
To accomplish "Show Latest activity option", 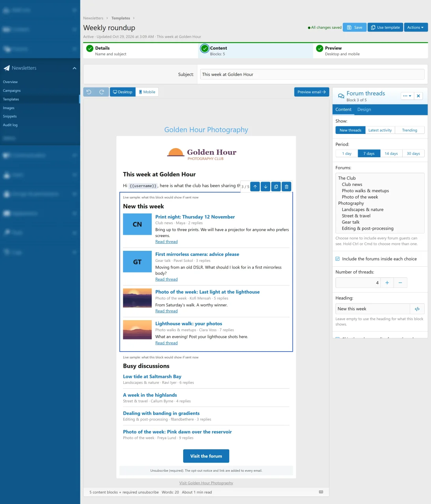I will pos(380,130).
